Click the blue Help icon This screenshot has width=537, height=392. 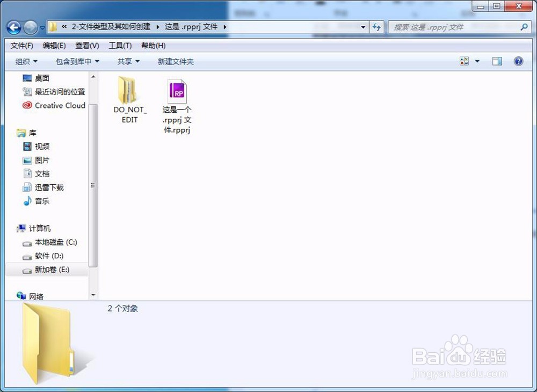pyautogui.click(x=519, y=61)
